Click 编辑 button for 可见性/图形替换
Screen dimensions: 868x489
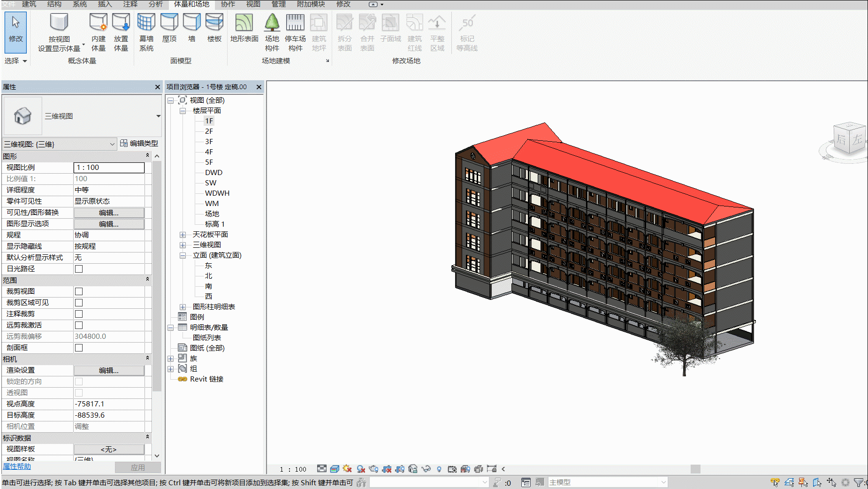coord(109,213)
